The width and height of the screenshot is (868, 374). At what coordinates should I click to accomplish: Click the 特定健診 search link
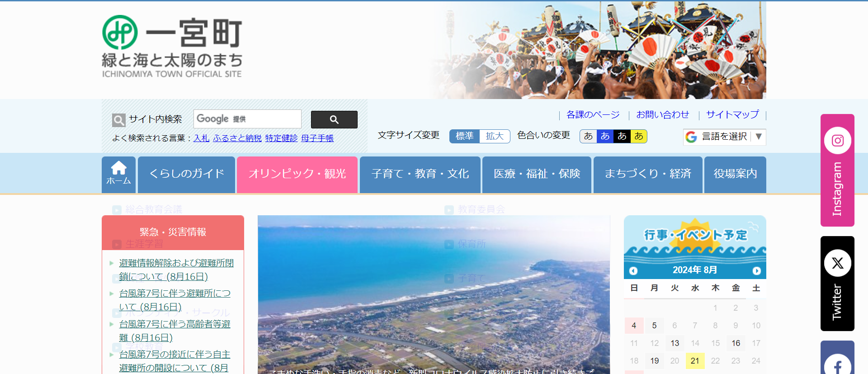281,138
